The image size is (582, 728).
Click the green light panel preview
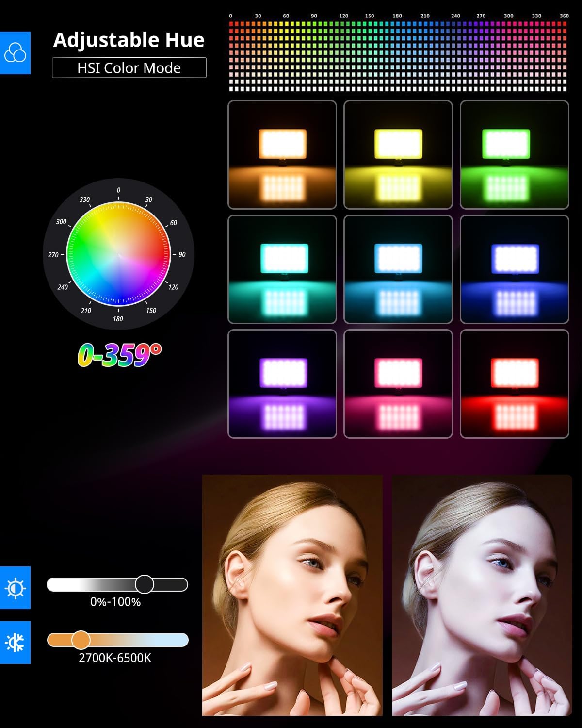pyautogui.click(x=516, y=153)
